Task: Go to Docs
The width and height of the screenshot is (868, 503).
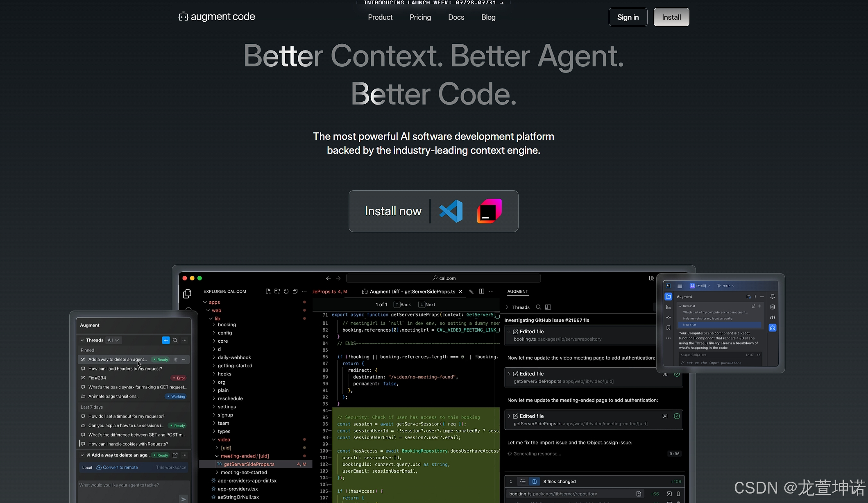Action: (456, 17)
